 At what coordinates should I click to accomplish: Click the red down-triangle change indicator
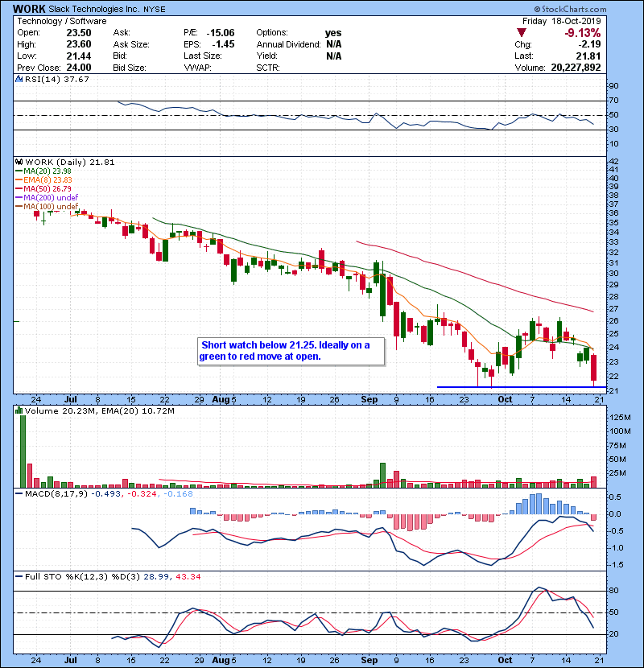click(521, 33)
